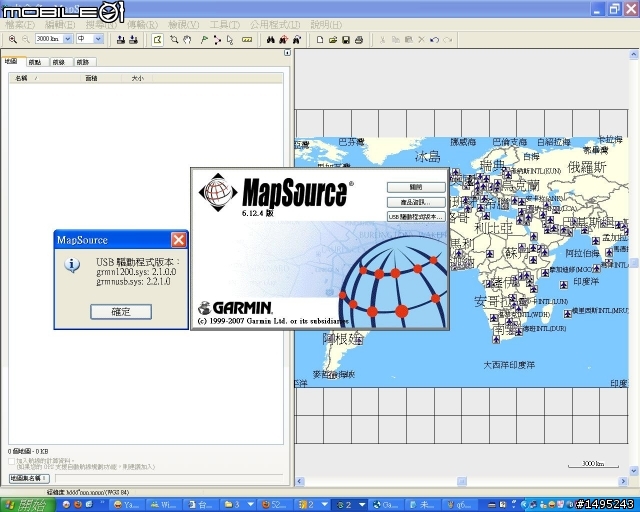The width and height of the screenshot is (640, 512).
Task: Click the zoom in magnifier icon
Action: coord(13,39)
